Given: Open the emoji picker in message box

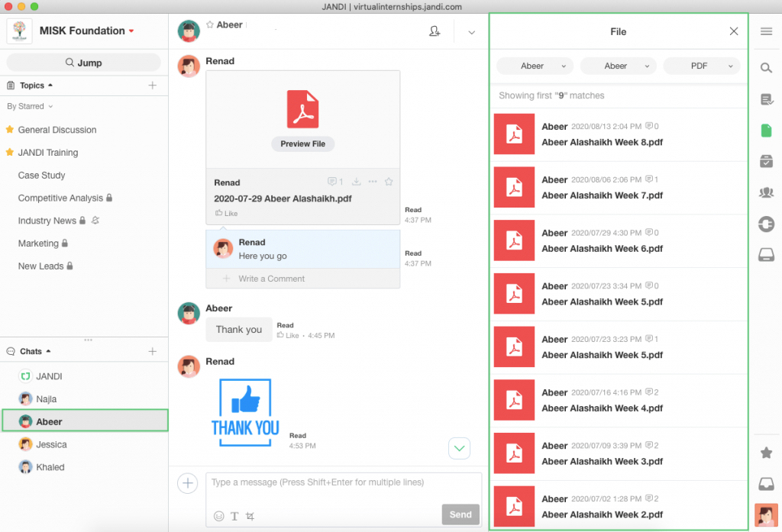Looking at the screenshot, I should click(x=219, y=516).
